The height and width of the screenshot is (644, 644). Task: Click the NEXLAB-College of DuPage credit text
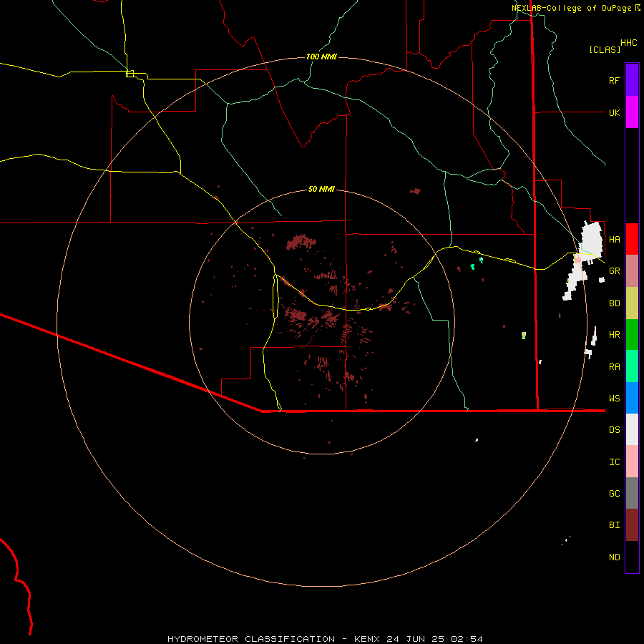pyautogui.click(x=572, y=8)
